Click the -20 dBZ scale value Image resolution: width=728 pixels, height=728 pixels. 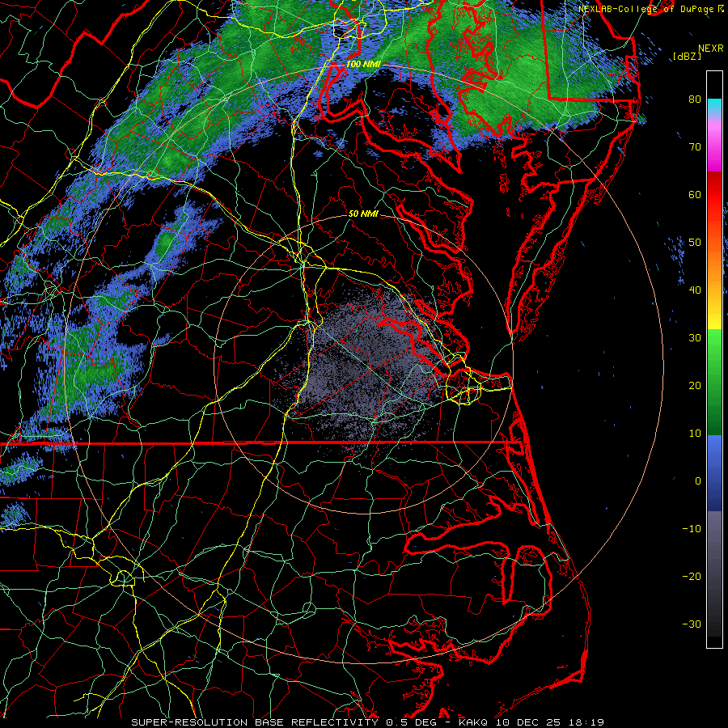point(692,576)
